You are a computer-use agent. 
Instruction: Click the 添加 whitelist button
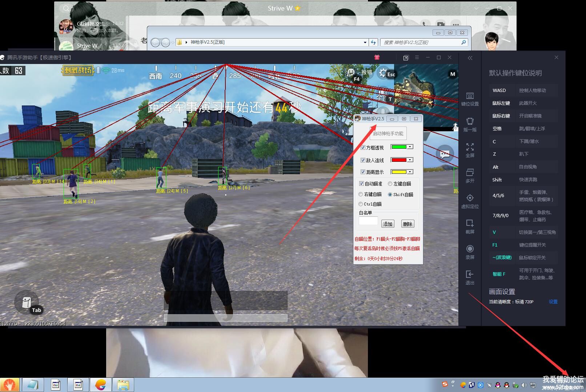(x=388, y=224)
